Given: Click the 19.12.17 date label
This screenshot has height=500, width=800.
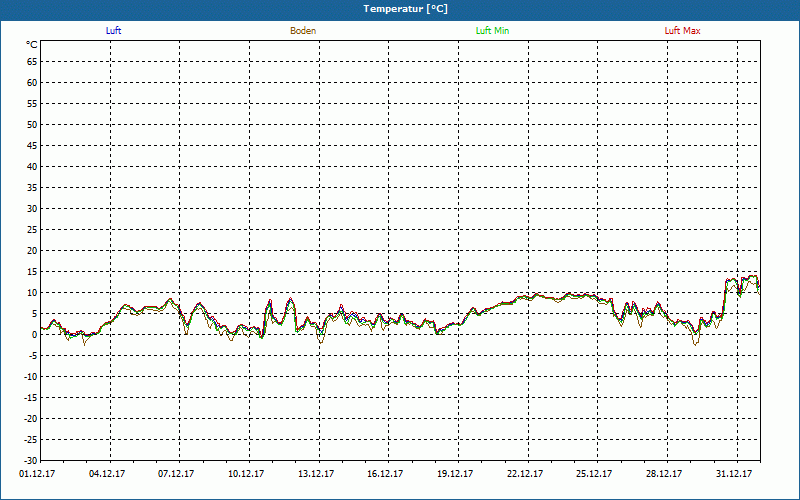Looking at the screenshot, I should (x=455, y=473).
